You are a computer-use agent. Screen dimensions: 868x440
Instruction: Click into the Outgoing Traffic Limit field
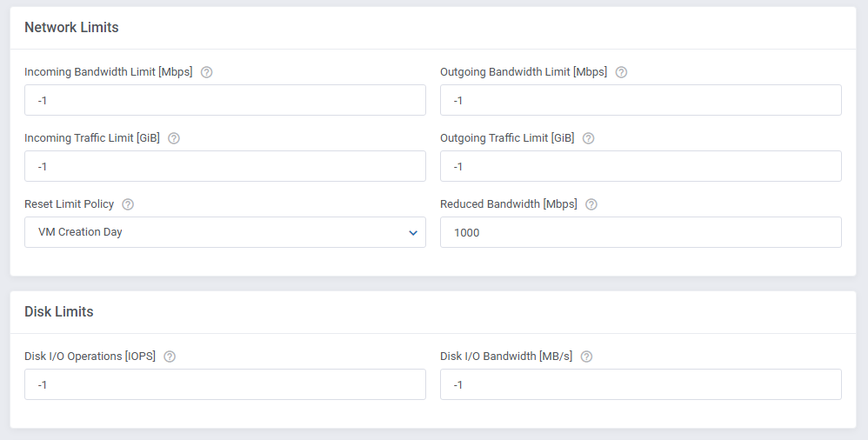640,166
